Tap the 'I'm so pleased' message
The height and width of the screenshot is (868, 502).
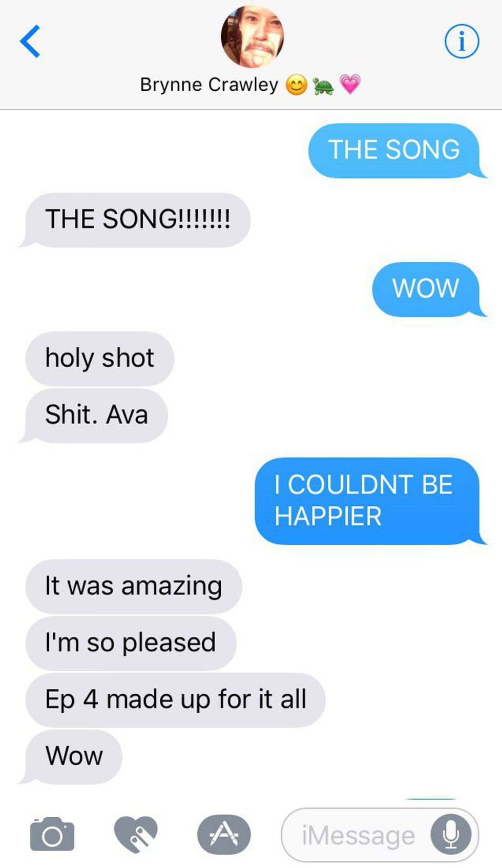(x=131, y=643)
